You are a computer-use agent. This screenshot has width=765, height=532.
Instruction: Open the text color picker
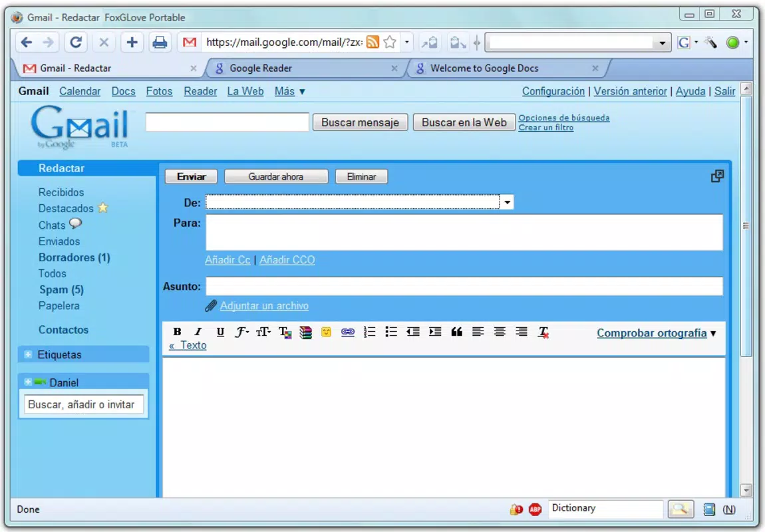285,332
